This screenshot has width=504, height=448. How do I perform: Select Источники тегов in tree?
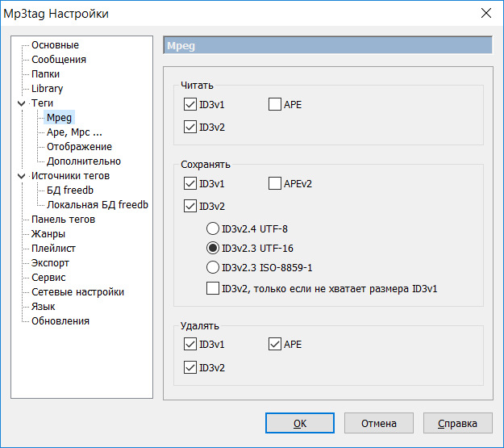click(x=70, y=176)
